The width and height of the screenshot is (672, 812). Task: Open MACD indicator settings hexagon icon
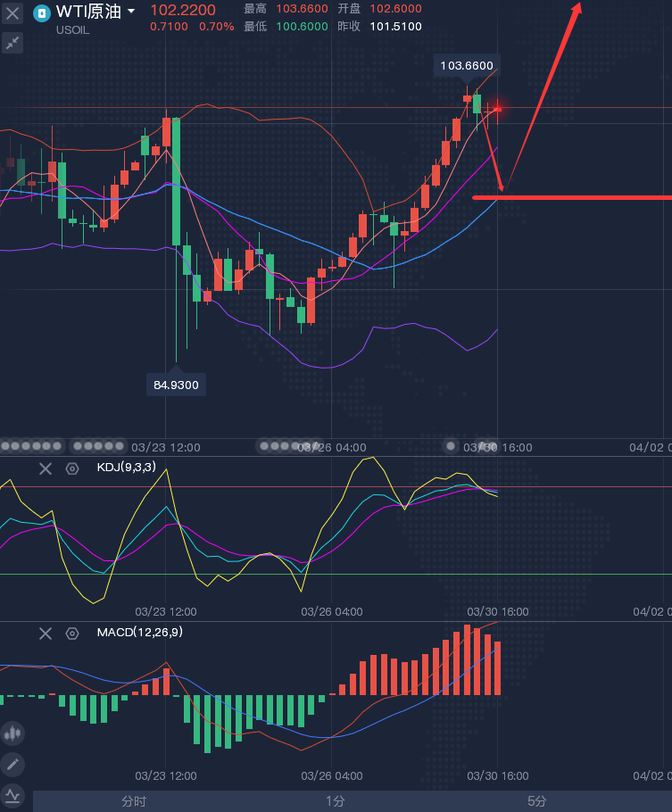[x=72, y=633]
